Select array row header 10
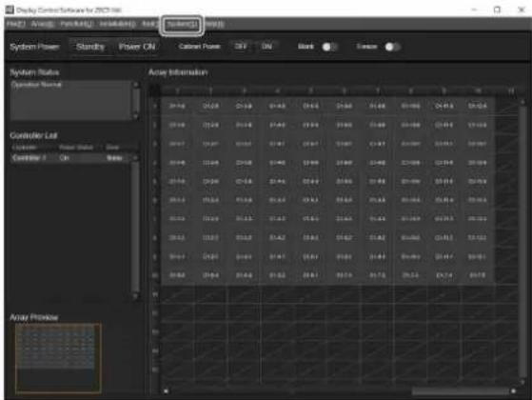This screenshot has width=532, height=400. [x=155, y=275]
